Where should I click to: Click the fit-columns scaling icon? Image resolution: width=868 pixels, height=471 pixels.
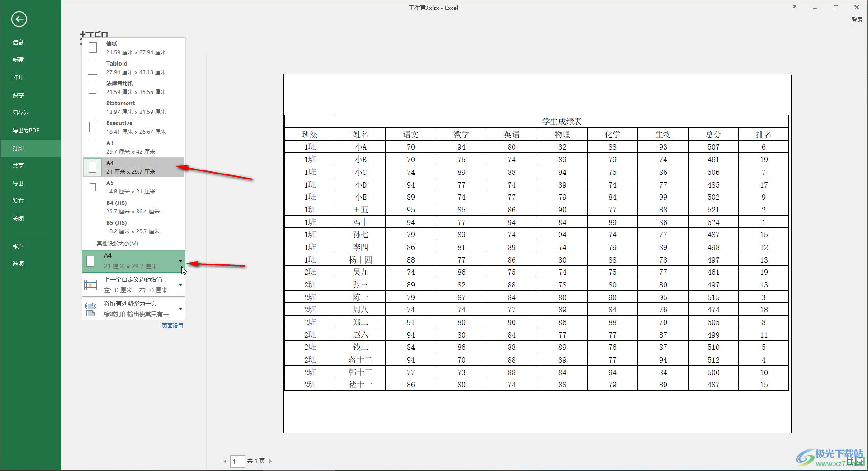(x=90, y=309)
